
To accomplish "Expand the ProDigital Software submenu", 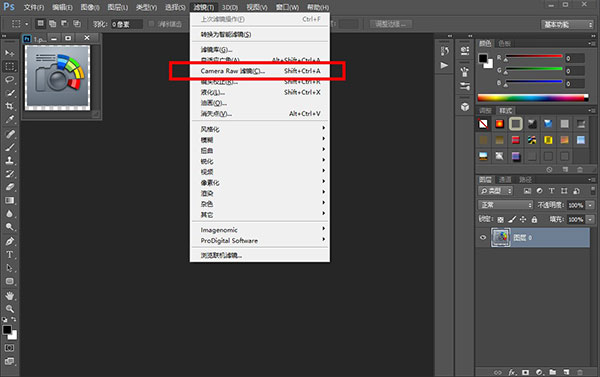I will tap(260, 240).
